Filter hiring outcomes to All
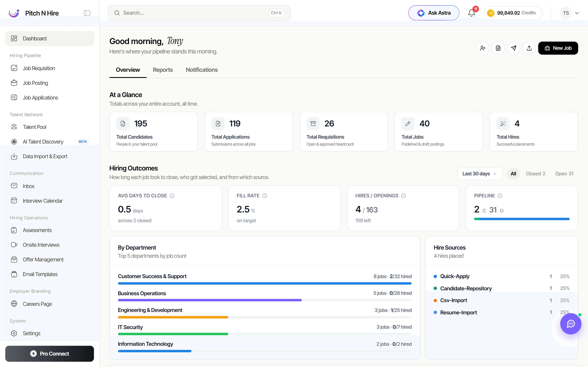This screenshot has height=367, width=588. (x=513, y=174)
